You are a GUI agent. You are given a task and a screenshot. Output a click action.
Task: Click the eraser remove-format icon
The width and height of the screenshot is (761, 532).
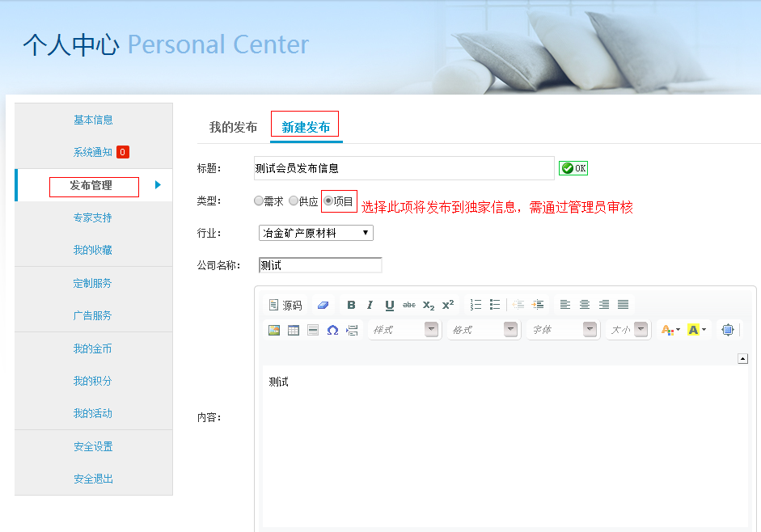coord(323,305)
